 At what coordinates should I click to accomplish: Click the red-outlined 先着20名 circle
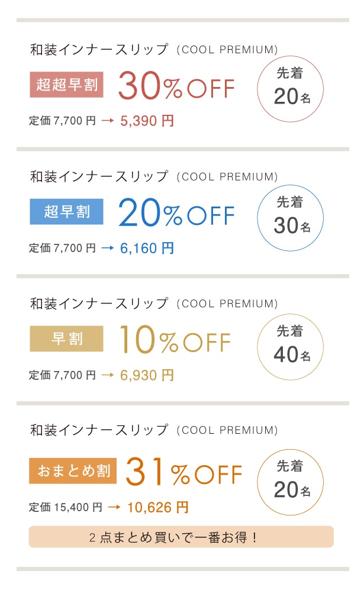[291, 89]
